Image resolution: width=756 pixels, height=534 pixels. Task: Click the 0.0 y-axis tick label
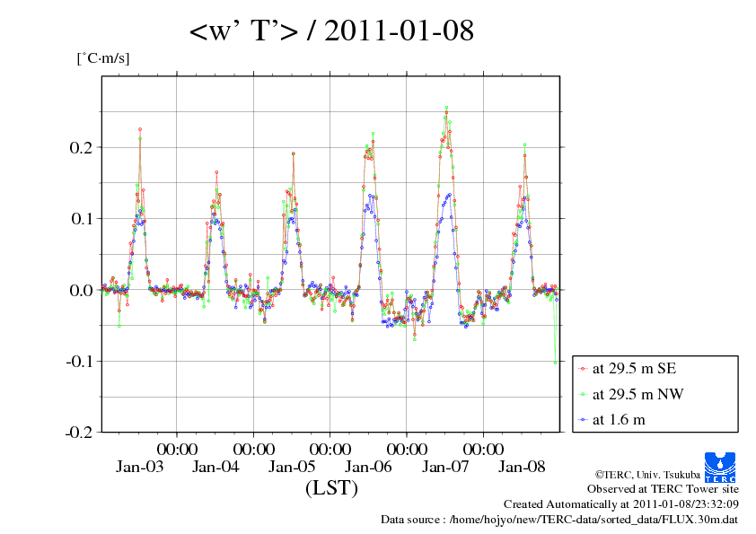point(82,290)
